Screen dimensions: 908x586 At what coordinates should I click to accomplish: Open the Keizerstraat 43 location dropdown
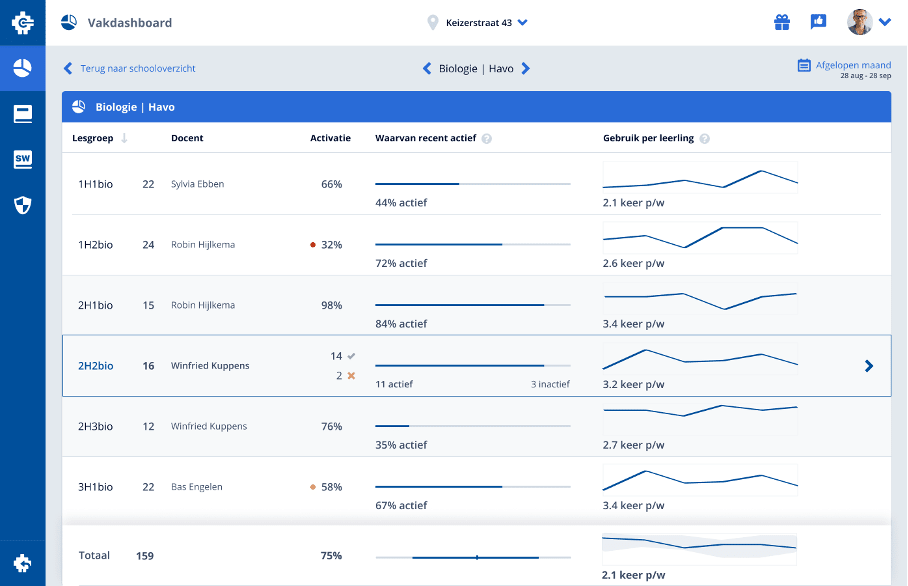pyautogui.click(x=477, y=22)
